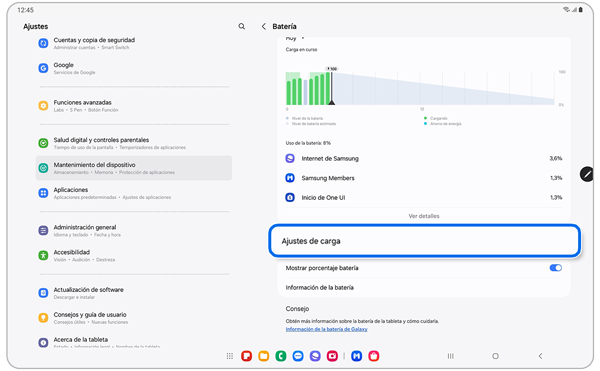Image resolution: width=600 pixels, height=371 pixels.
Task: Open the Hoy day dropdown
Action: [295, 38]
